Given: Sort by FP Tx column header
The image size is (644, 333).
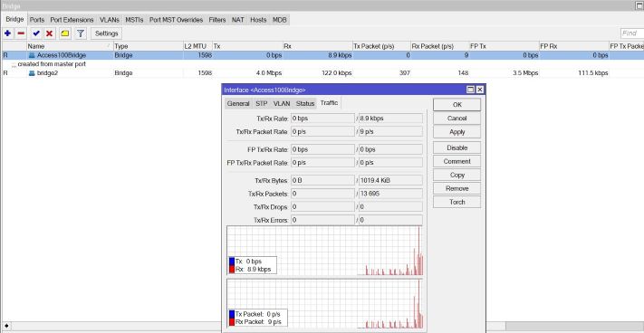Looking at the screenshot, I should click(504, 46).
